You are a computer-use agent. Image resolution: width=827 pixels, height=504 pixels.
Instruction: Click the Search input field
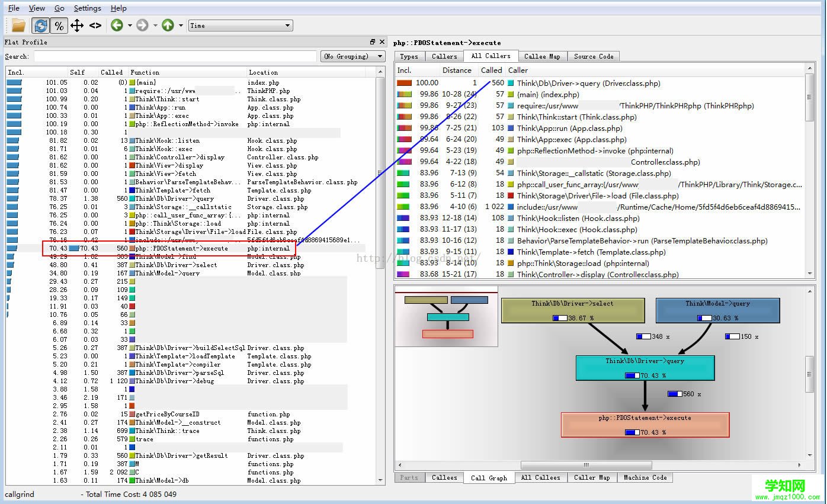coord(175,56)
